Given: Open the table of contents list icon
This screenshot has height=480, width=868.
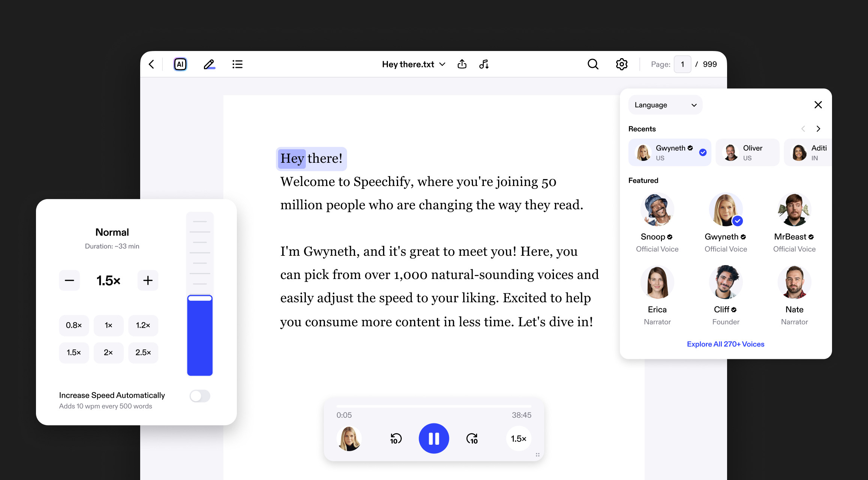Looking at the screenshot, I should tap(237, 64).
